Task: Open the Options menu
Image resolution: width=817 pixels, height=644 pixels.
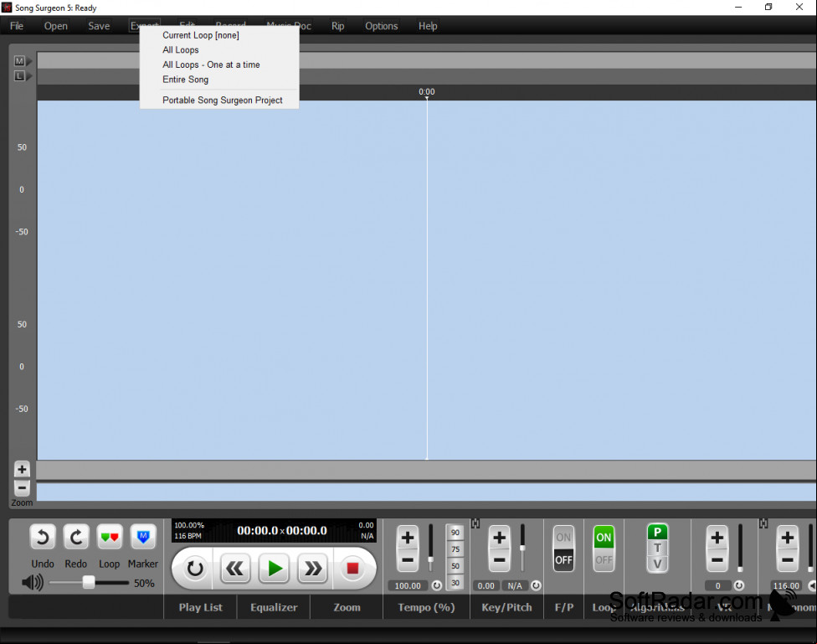Action: [381, 26]
